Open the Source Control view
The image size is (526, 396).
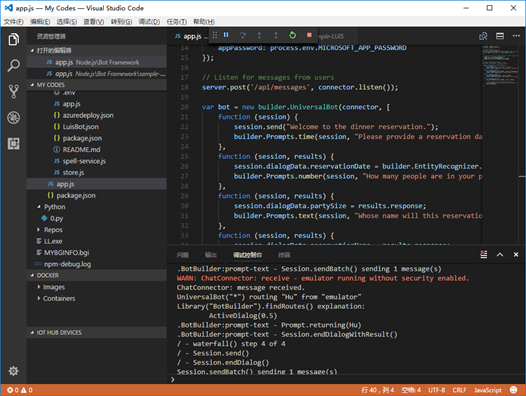[x=13, y=91]
